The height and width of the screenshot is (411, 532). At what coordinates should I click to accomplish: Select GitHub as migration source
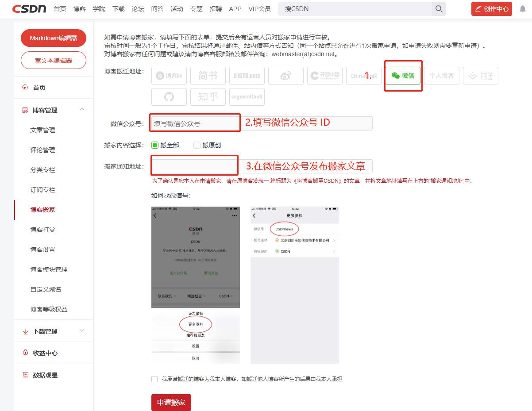169,97
